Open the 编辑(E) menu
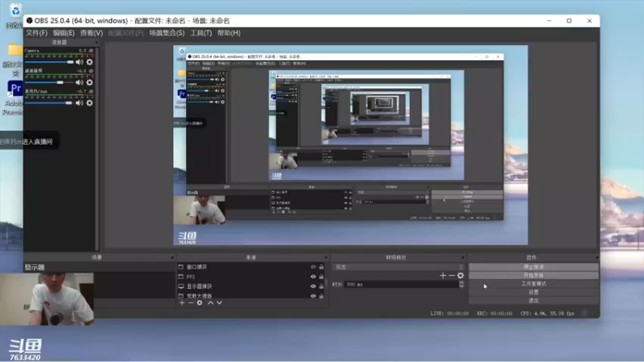Image resolution: width=644 pixels, height=362 pixels. pyautogui.click(x=64, y=33)
